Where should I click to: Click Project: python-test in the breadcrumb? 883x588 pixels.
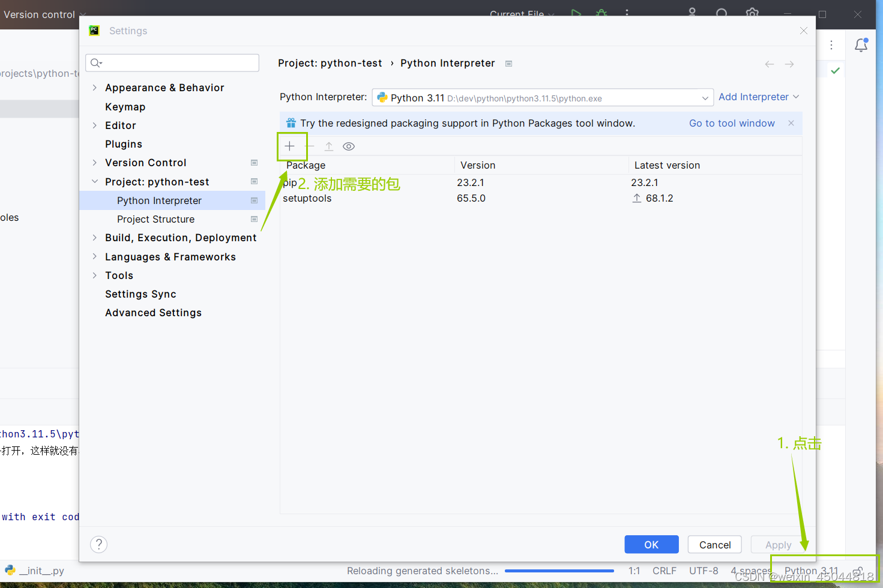pyautogui.click(x=330, y=63)
